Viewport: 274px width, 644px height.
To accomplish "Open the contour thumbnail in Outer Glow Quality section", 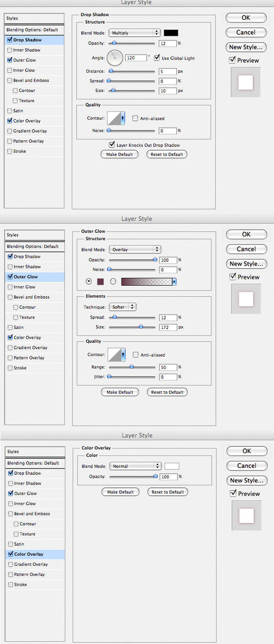I will click(x=114, y=355).
